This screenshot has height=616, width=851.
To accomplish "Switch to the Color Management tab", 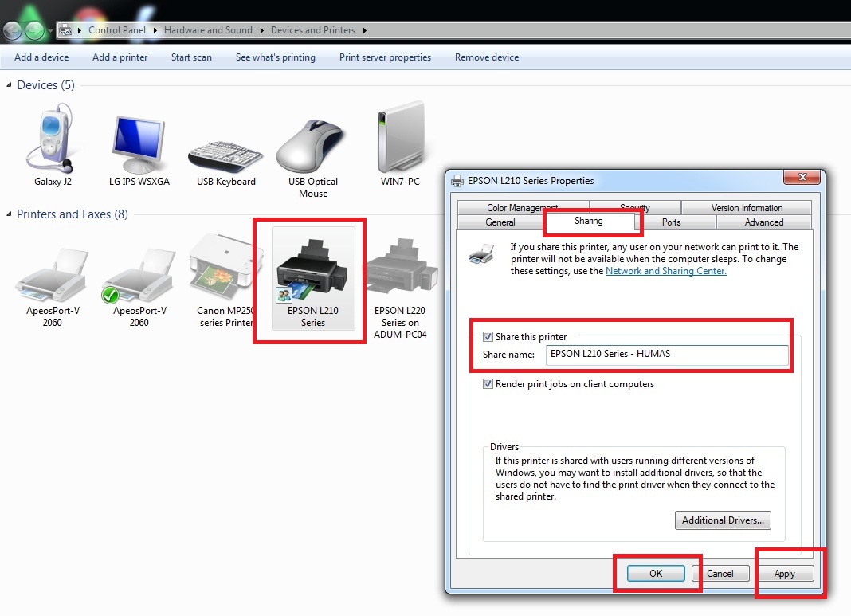I will click(x=523, y=208).
